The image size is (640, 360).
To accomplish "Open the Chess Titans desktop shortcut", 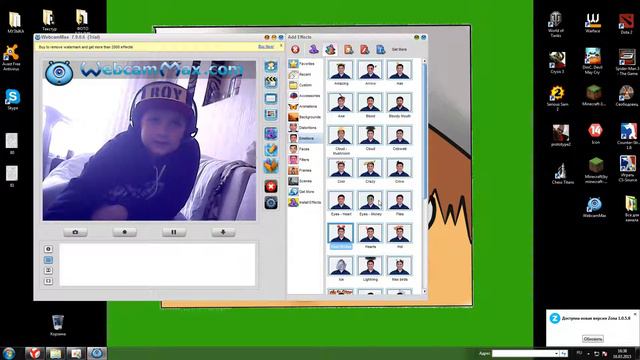I will coord(562,173).
